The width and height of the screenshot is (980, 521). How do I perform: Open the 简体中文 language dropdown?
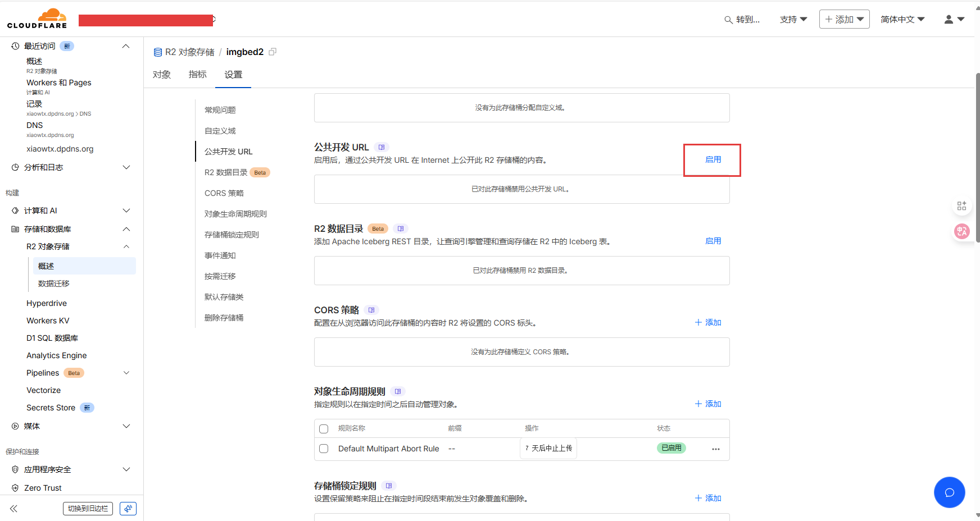point(902,19)
